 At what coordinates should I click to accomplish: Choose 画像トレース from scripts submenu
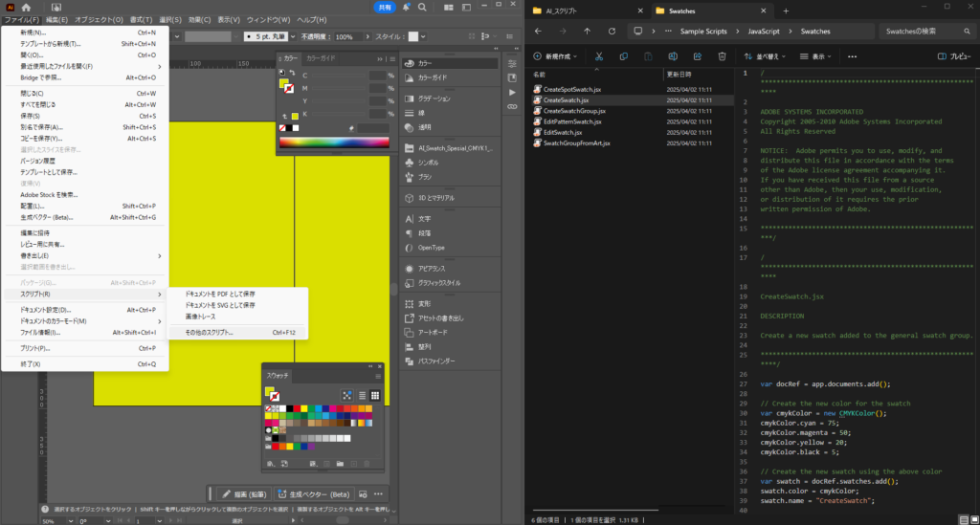point(238,317)
